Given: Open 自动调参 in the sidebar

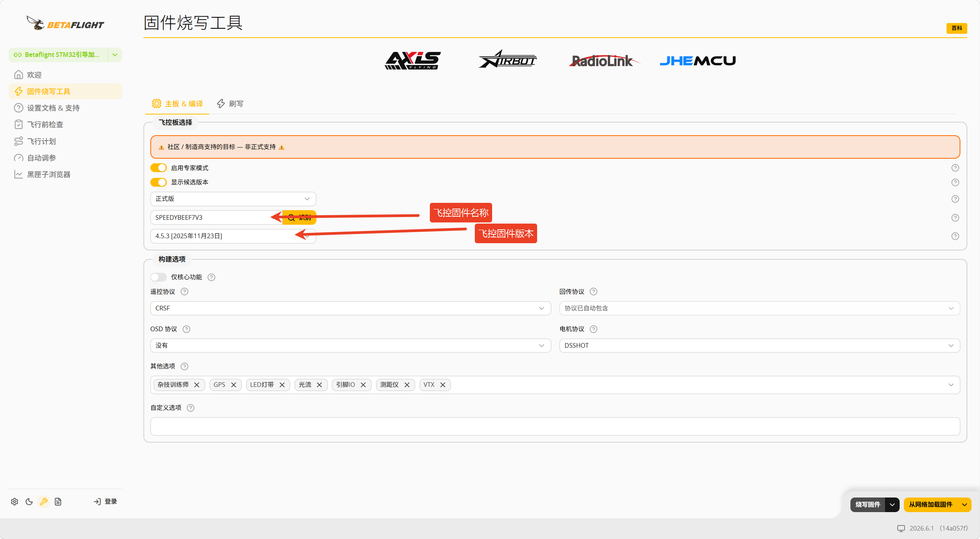Looking at the screenshot, I should [x=65, y=158].
